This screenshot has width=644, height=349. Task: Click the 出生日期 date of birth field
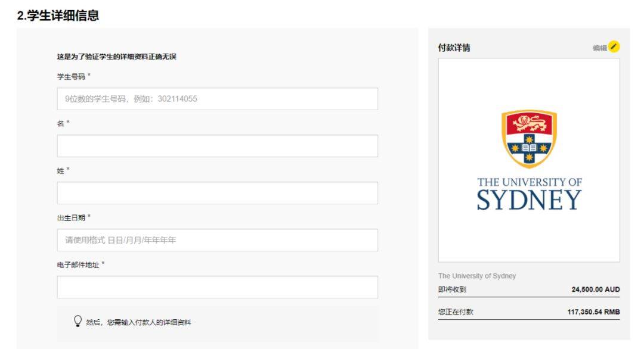click(x=217, y=240)
